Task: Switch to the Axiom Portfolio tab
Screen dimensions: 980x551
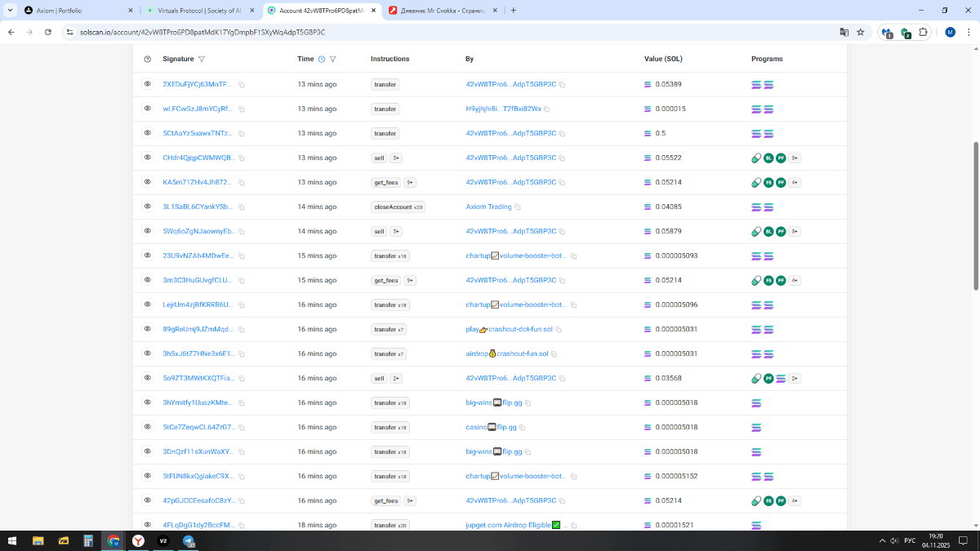Action: pos(69,11)
